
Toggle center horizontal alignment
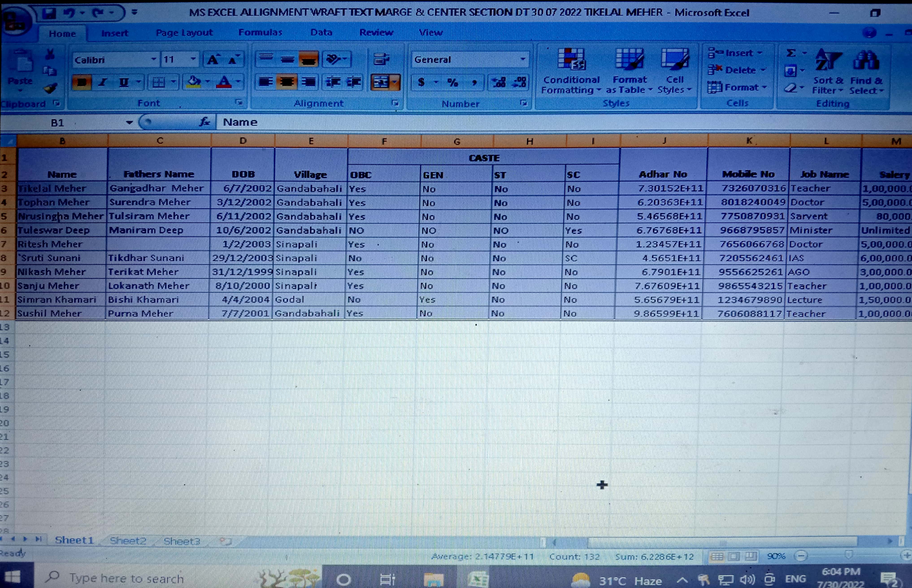tap(287, 82)
